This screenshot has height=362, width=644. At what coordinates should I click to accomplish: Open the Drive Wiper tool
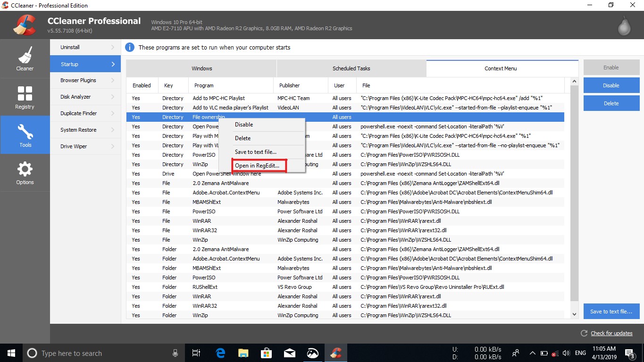[85, 146]
